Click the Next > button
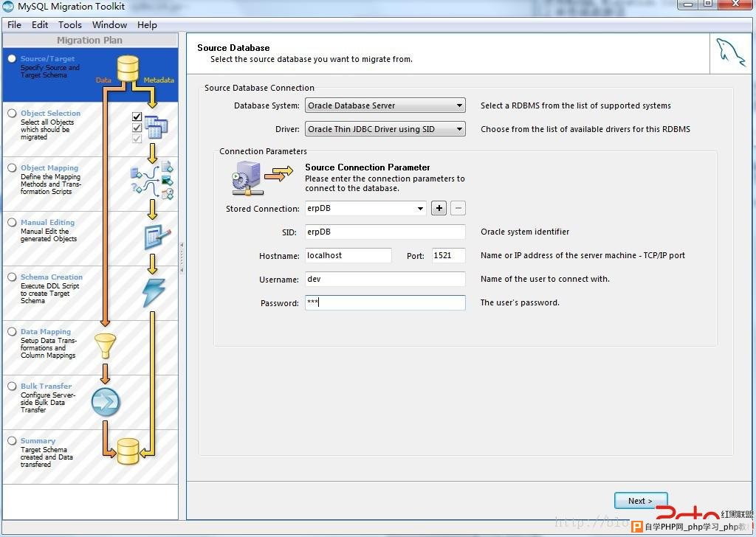Image resolution: width=756 pixels, height=537 pixels. [641, 501]
